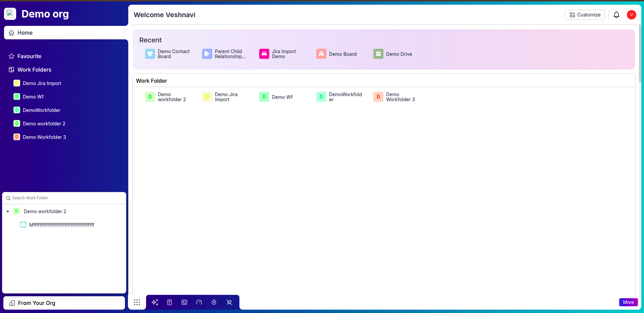Click Demo Jira Import label in Work Folder panel
Screen dimensions: 644x313
coord(226,97)
